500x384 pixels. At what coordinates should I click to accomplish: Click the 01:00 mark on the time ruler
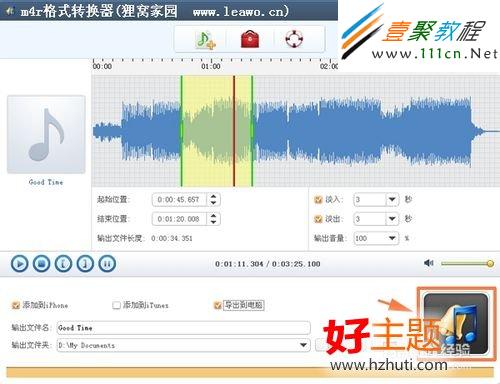point(211,66)
